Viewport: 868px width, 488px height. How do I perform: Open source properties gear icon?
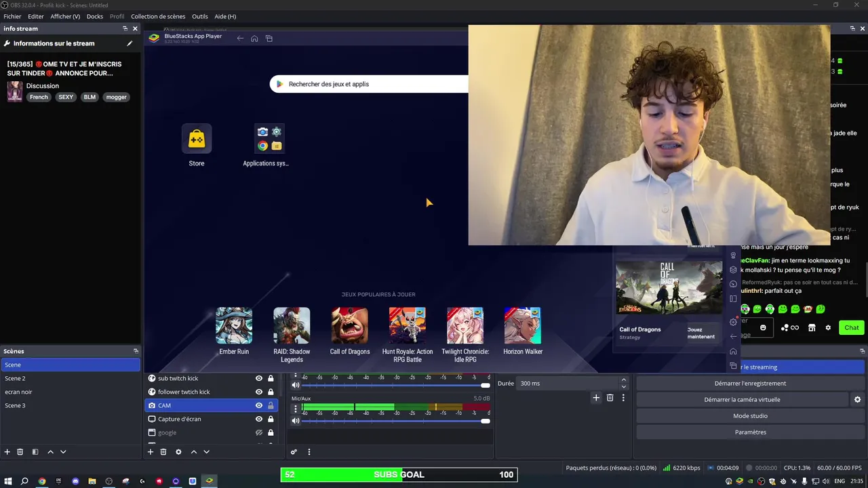pos(178,452)
